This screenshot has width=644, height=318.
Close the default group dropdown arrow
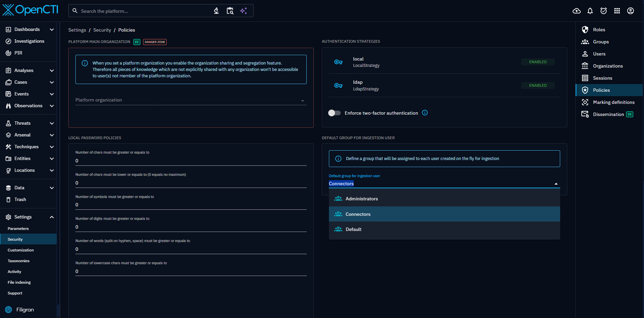coord(556,184)
